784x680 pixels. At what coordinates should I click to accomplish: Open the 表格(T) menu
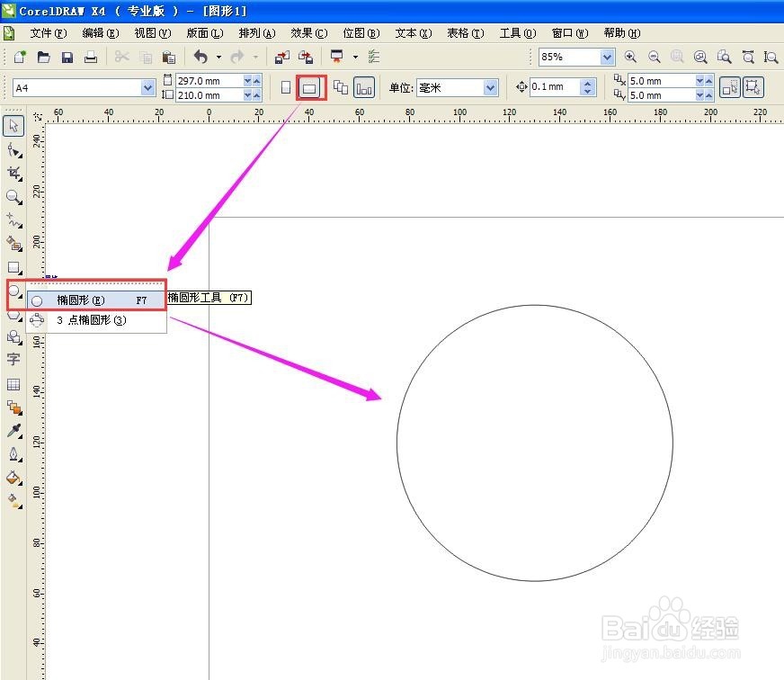click(x=466, y=33)
